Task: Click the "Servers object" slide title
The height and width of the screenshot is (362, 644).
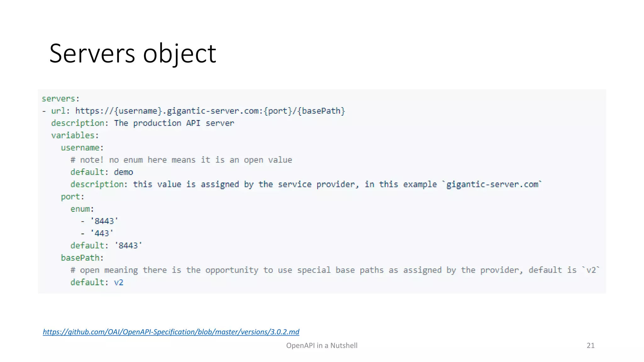Action: click(133, 53)
